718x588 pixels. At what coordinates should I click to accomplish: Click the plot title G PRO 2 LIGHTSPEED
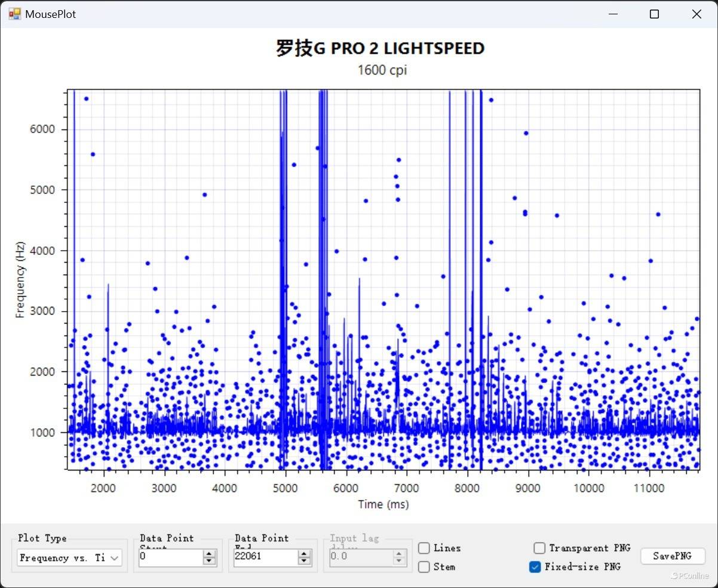click(x=381, y=49)
